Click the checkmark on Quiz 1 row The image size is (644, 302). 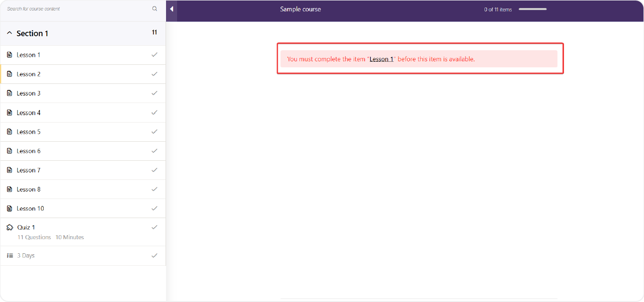[x=154, y=227]
